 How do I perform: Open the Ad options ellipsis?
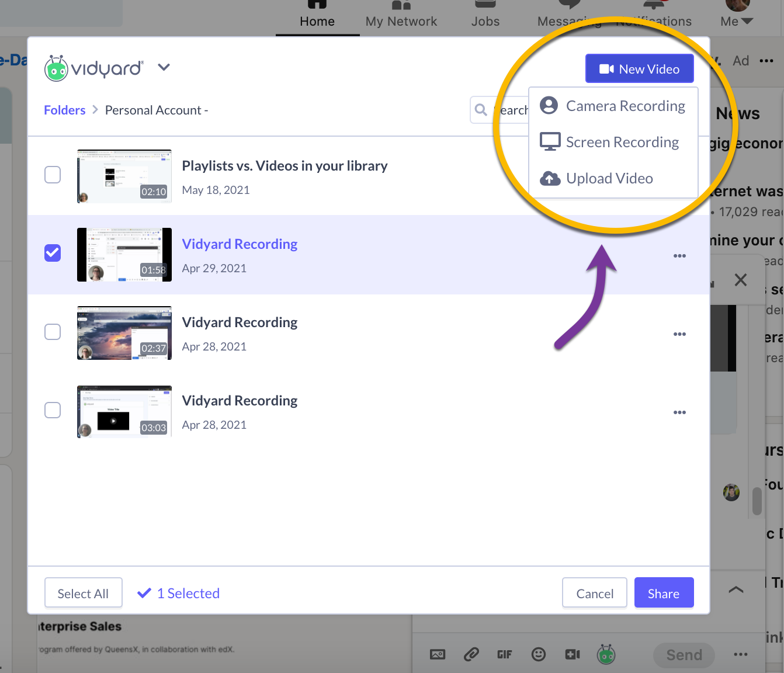(x=766, y=61)
